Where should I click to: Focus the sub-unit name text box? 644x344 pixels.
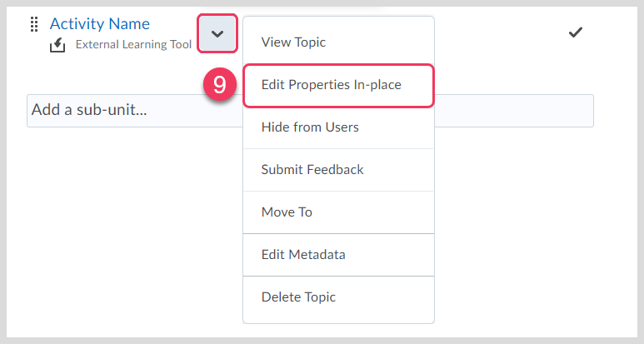click(310, 111)
